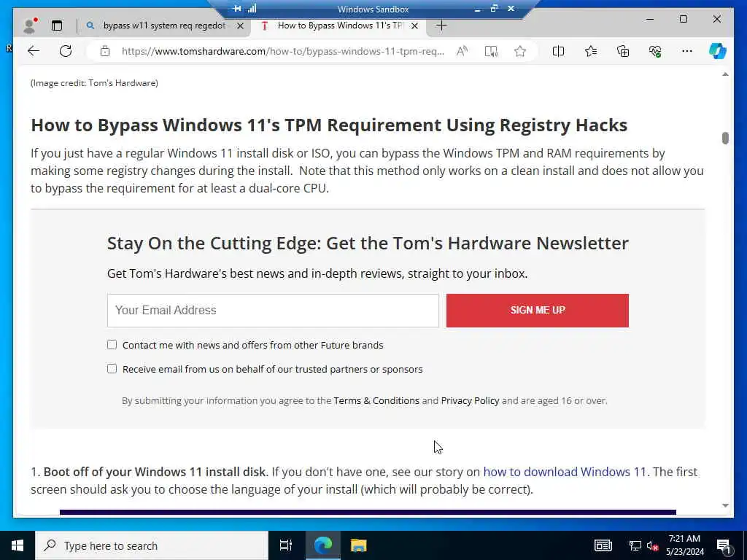Click the scrollbar up arrow
This screenshot has width=747, height=560.
pyautogui.click(x=725, y=74)
